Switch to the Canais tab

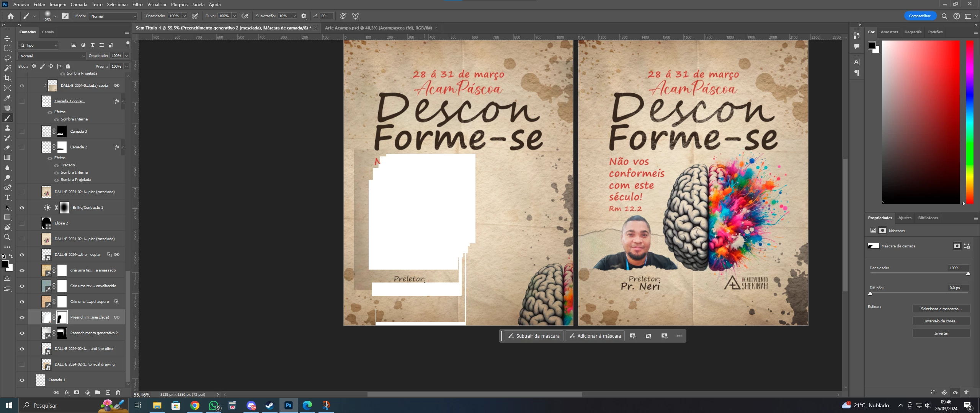pyautogui.click(x=48, y=32)
